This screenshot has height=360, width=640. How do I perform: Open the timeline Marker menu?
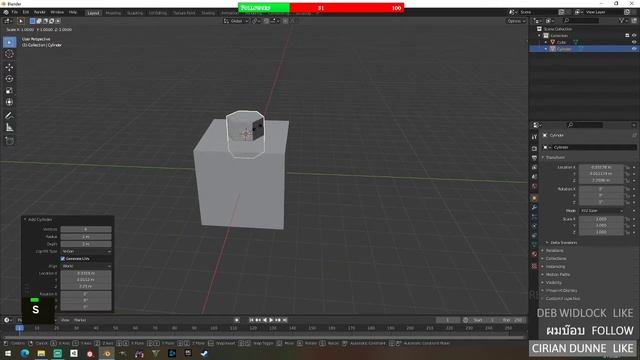click(x=80, y=320)
